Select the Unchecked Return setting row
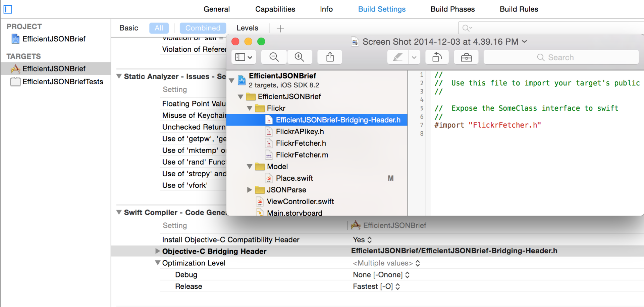The width and height of the screenshot is (644, 307). tap(194, 127)
